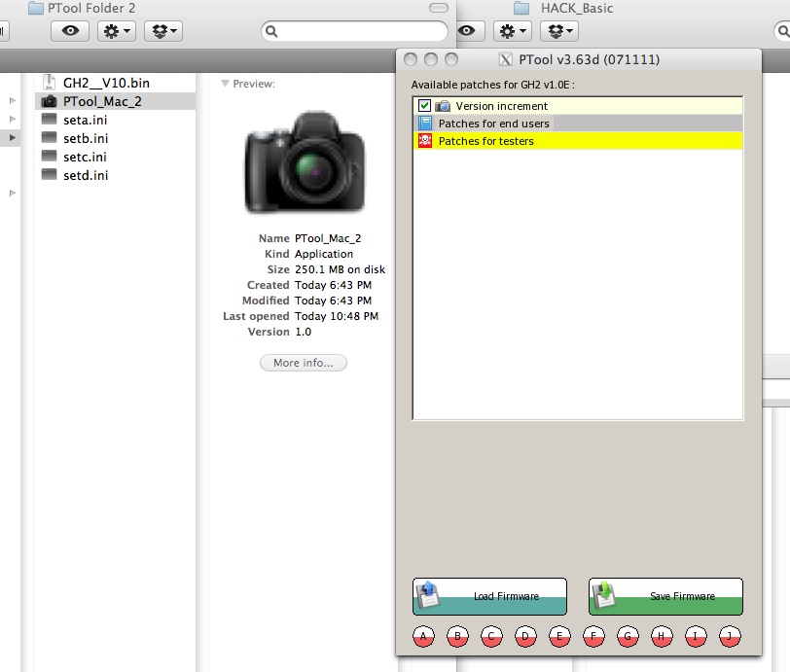790x672 pixels.
Task: Select settings preset I
Action: pos(696,636)
